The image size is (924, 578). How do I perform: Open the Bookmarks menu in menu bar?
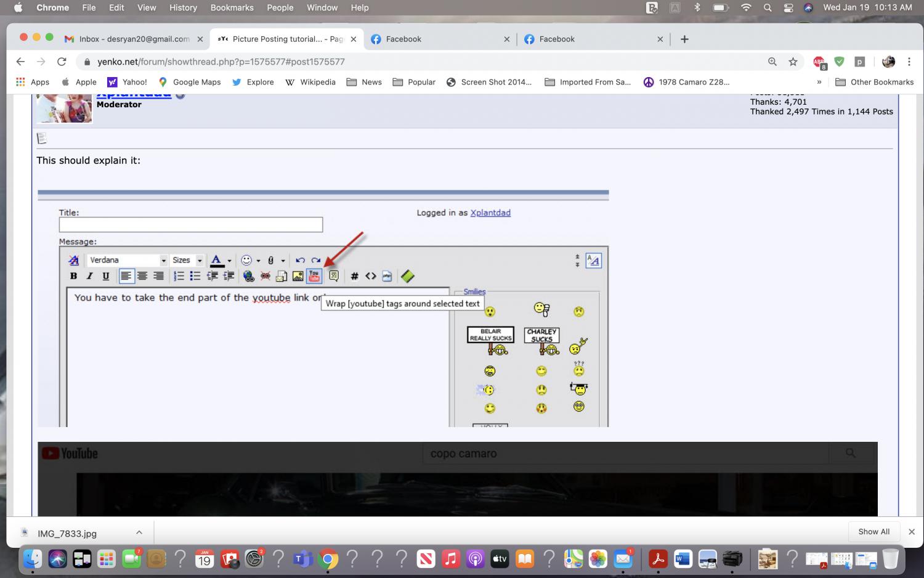(232, 7)
